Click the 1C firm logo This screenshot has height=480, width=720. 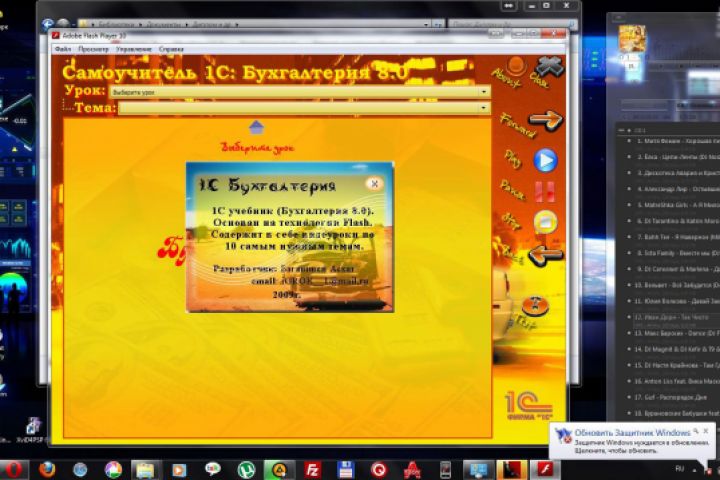coord(529,406)
